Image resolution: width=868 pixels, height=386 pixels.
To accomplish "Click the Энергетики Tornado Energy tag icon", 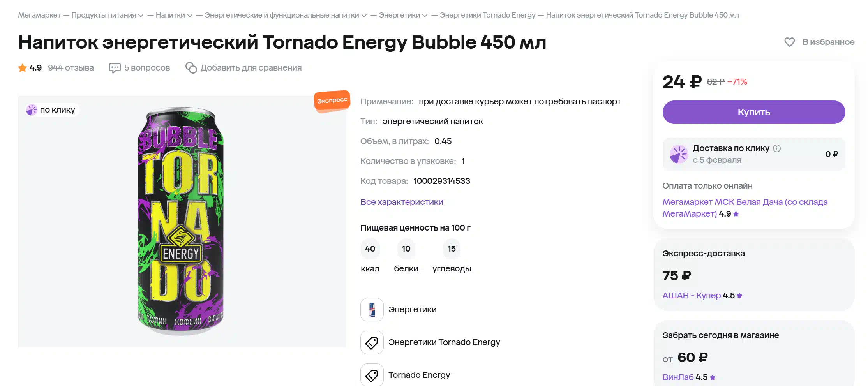I will pos(372,342).
